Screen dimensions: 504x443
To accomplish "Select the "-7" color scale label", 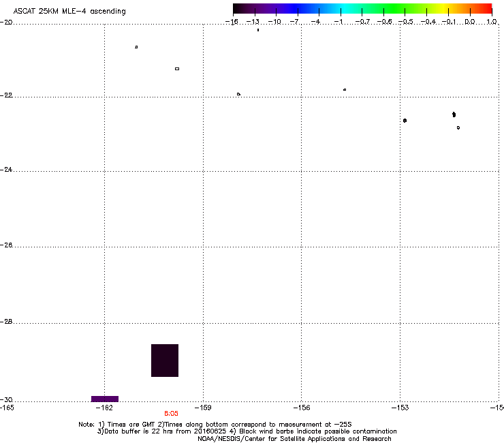I will [295, 22].
